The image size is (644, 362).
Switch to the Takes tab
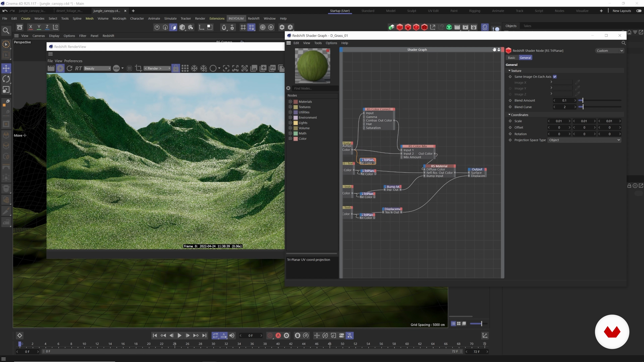pyautogui.click(x=527, y=26)
